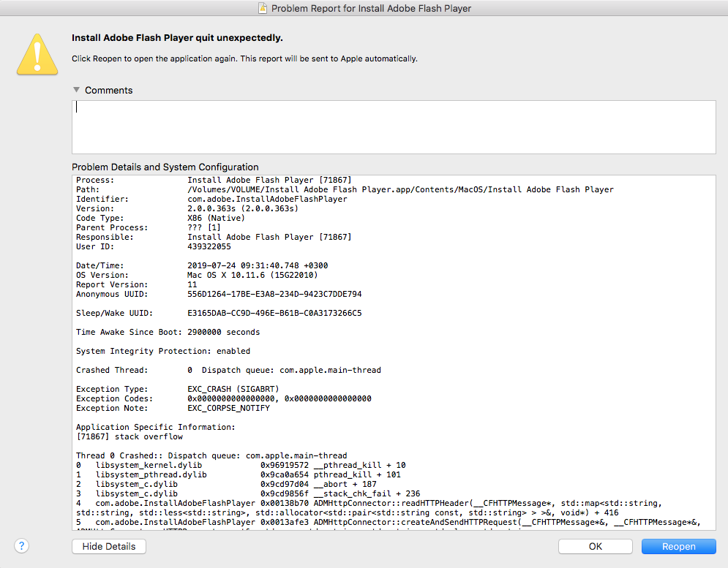Click Report Version value '11'

pyautogui.click(x=192, y=284)
